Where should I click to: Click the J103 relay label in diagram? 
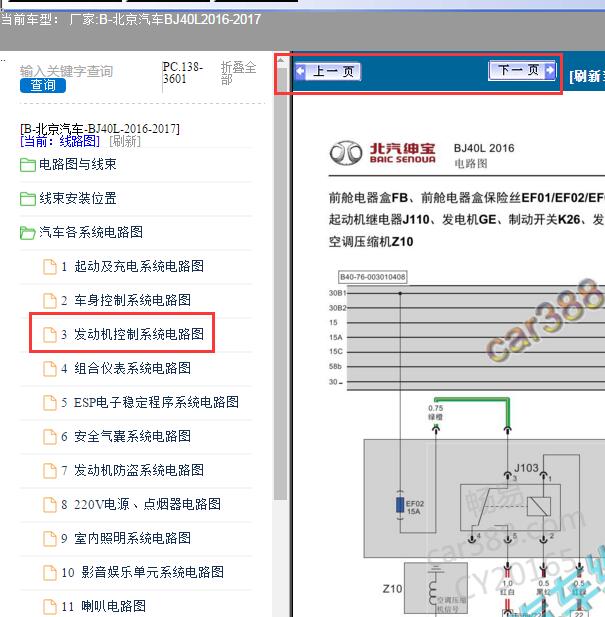526,468
